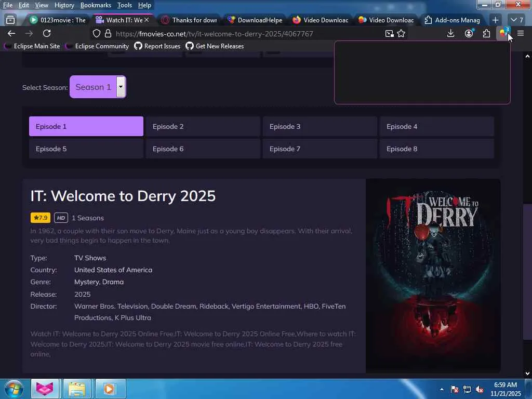Open the Downloads panel arrow
This screenshot has width=532, height=399.
[450, 33]
